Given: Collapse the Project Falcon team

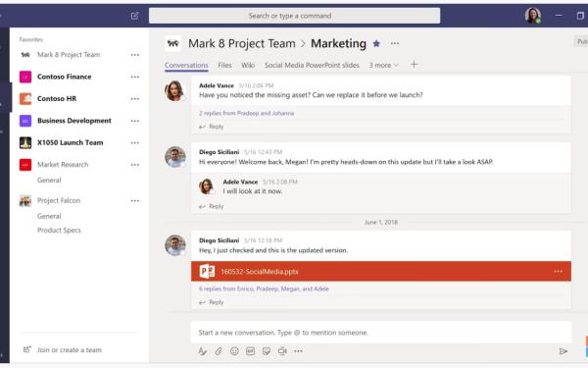Looking at the screenshot, I should [x=59, y=200].
